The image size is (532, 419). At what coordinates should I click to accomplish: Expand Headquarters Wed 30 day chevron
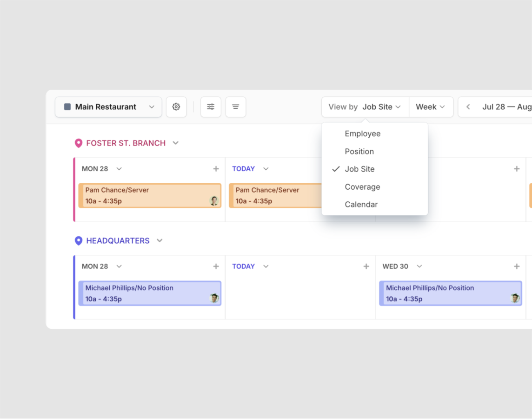point(419,266)
